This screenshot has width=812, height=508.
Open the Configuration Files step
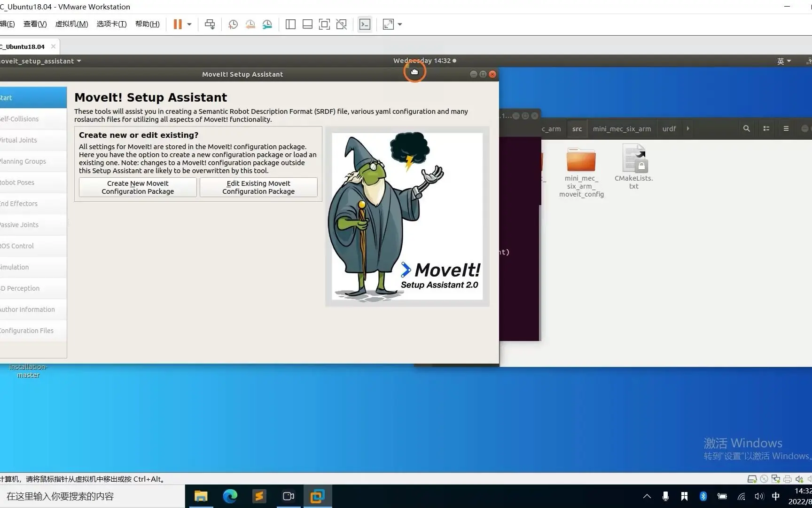33,331
